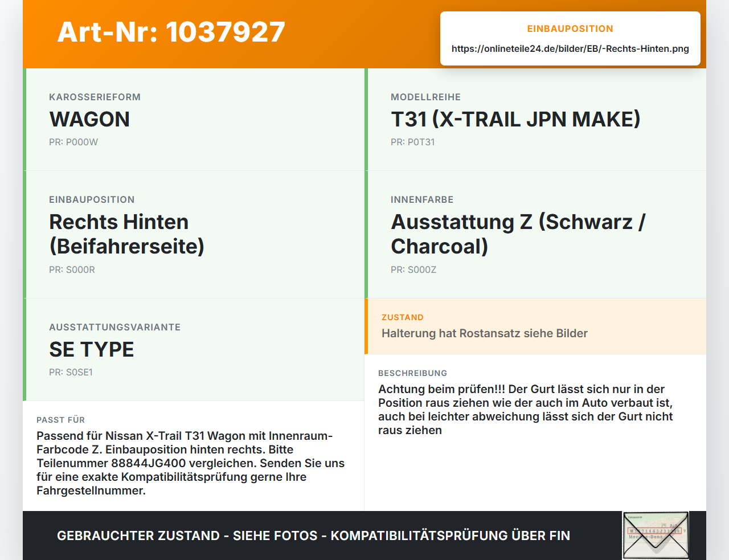Select the EINBAUPOSITION label in the white header box

click(x=570, y=28)
